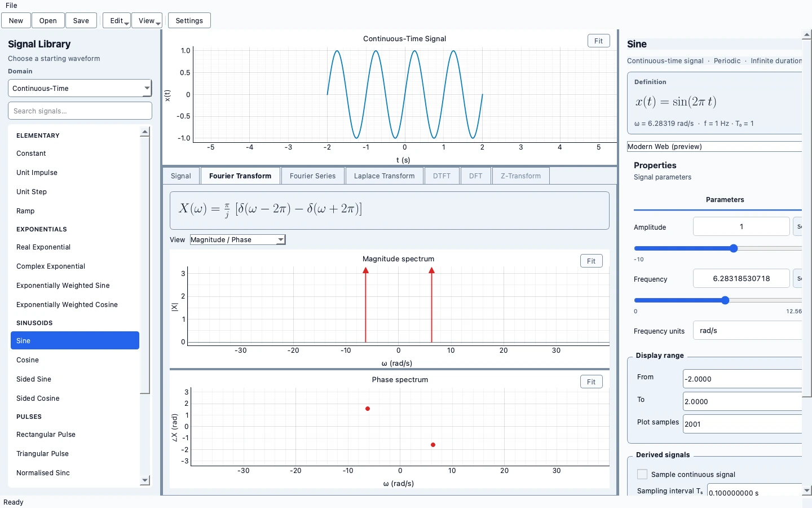This screenshot has width=812, height=508.
Task: Select the DFT tab
Action: (x=475, y=176)
